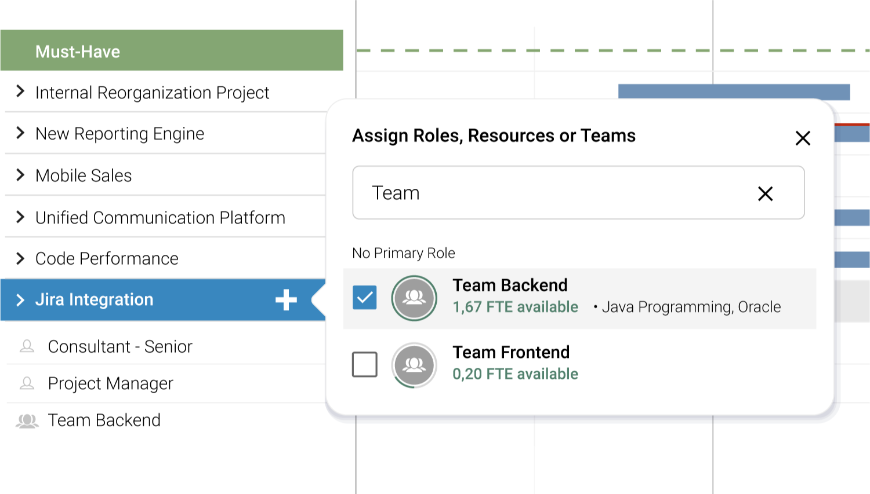The width and height of the screenshot is (870, 494).
Task: Expand Unified Communication Platform row
Action: tap(20, 217)
